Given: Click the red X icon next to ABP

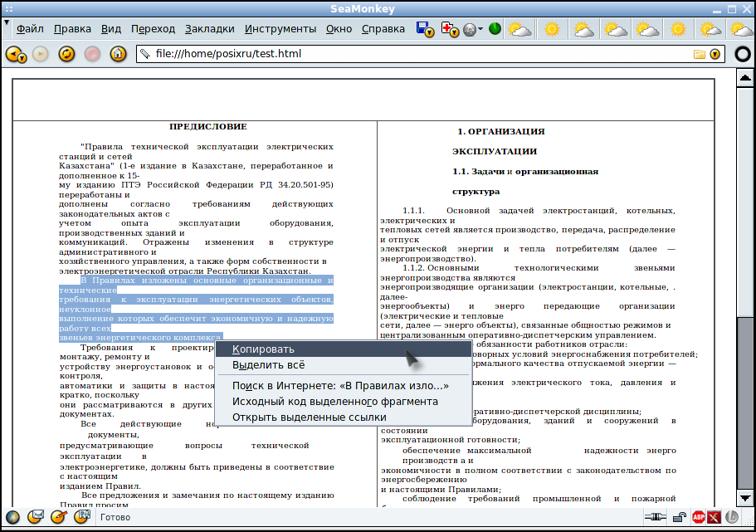Looking at the screenshot, I should tap(714, 518).
